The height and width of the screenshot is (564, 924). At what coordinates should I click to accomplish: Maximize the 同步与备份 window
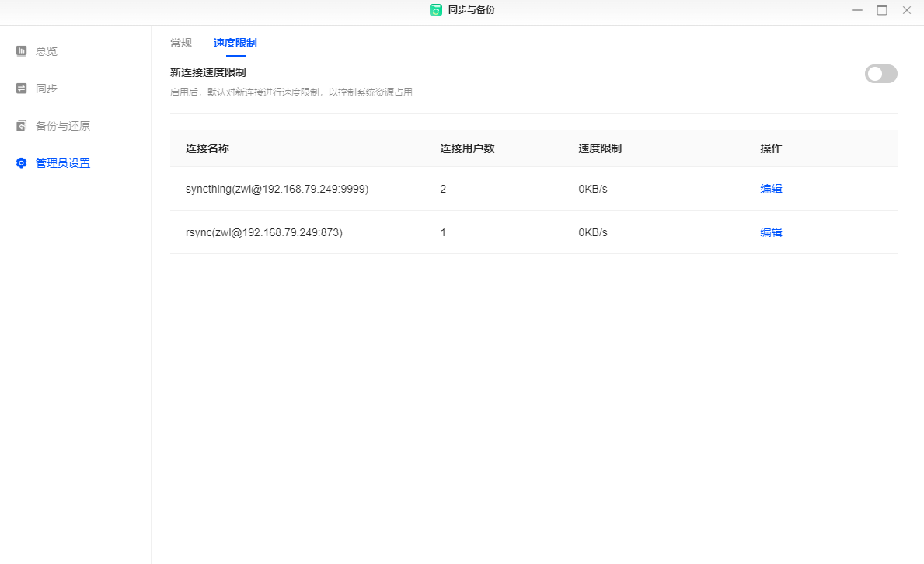[882, 10]
